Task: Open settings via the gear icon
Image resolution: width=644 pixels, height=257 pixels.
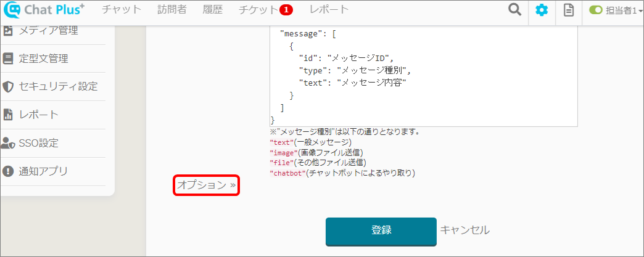Action: [x=542, y=10]
